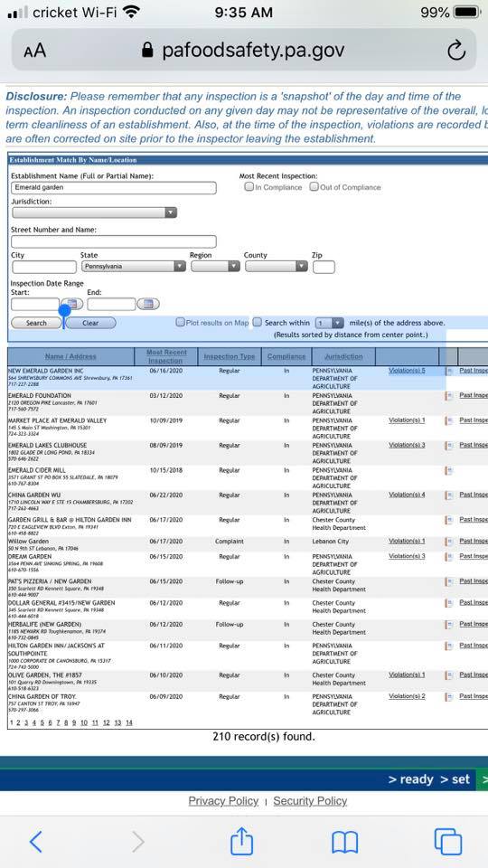Open calendar picker for Start date
Image resolution: width=488 pixels, height=868 pixels.
(73, 304)
